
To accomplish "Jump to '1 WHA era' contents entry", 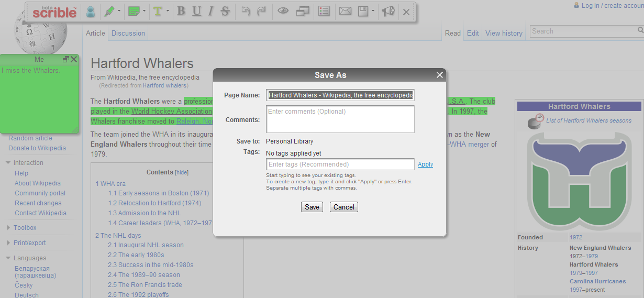I will tap(110, 184).
